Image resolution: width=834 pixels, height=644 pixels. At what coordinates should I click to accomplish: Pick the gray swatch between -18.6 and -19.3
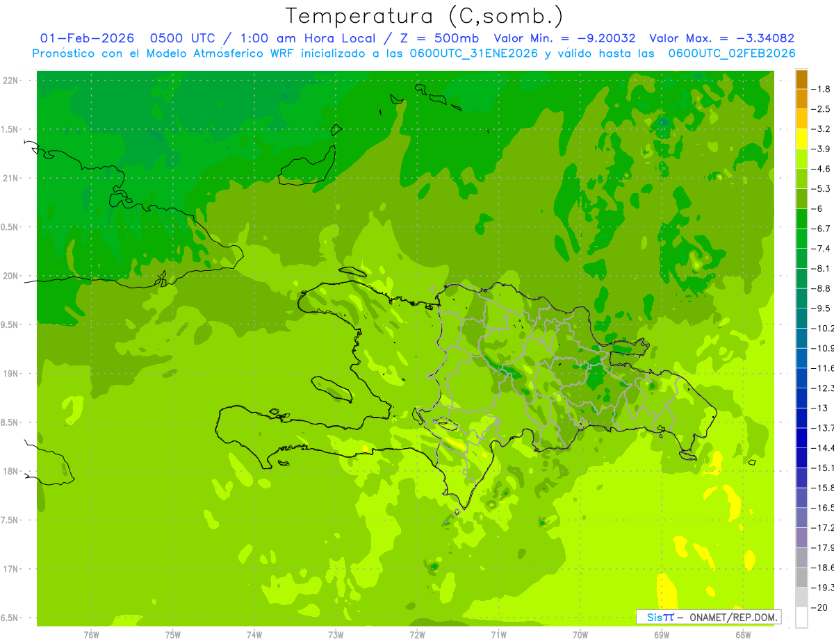click(x=801, y=577)
